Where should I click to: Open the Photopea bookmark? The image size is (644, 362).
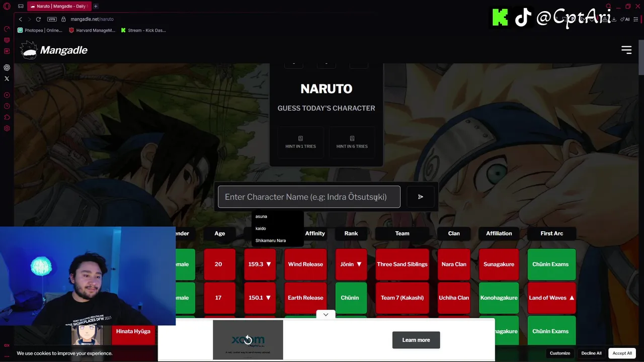pos(40,30)
